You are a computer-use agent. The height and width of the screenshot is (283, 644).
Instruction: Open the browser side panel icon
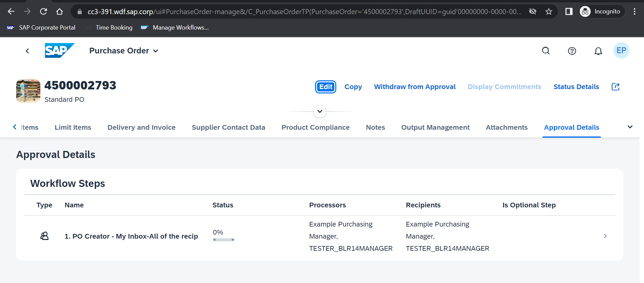(x=569, y=11)
